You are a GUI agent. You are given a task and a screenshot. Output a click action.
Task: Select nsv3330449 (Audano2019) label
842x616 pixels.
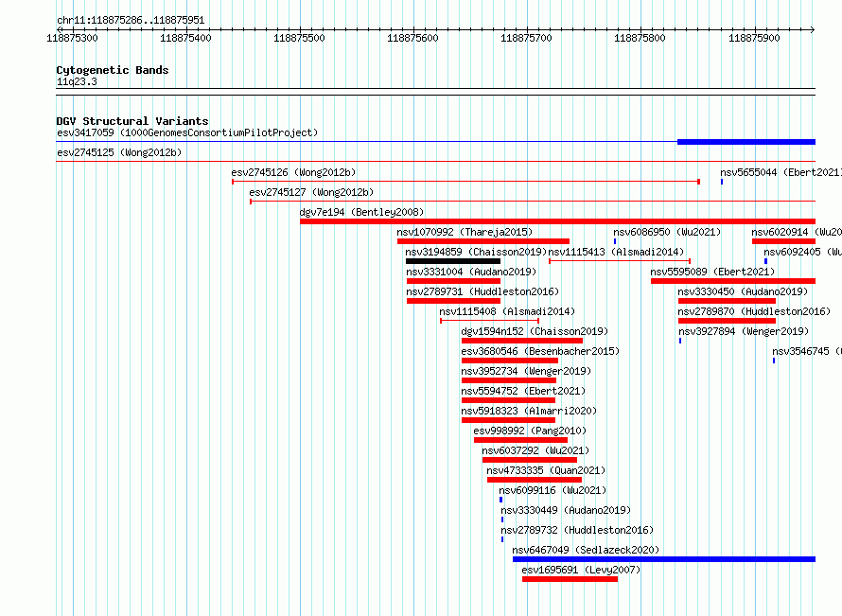[566, 510]
